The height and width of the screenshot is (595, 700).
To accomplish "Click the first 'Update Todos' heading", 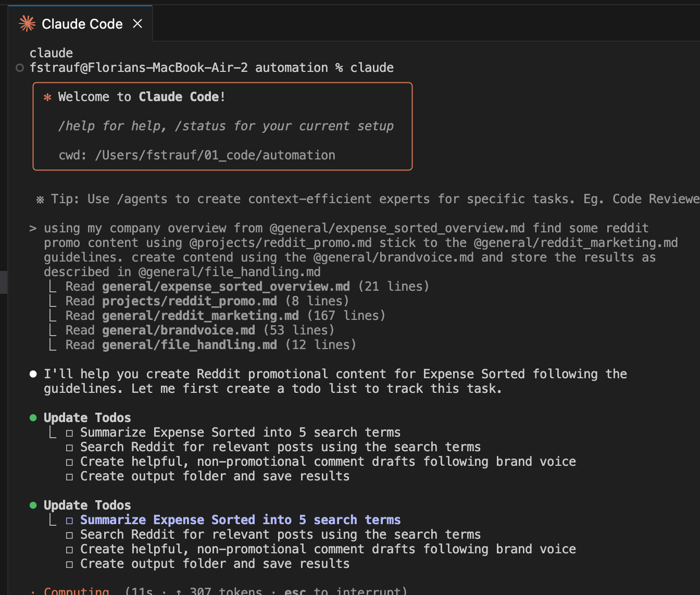I will pyautogui.click(x=87, y=418).
